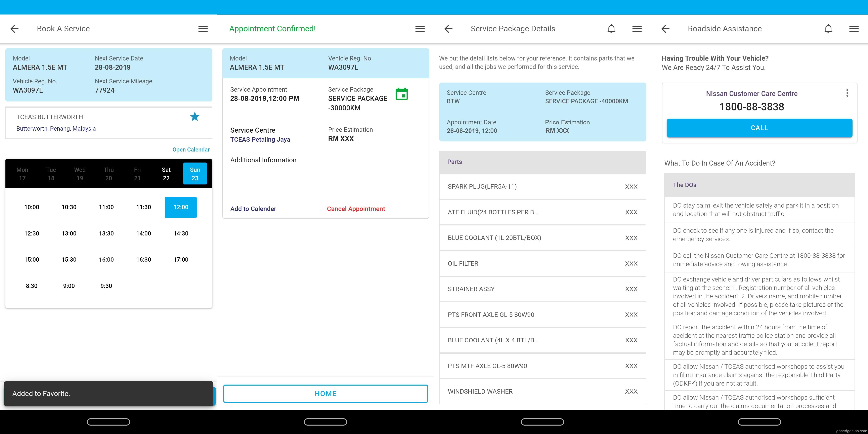Click the Open Calendar link
The height and width of the screenshot is (434, 868).
pos(191,150)
